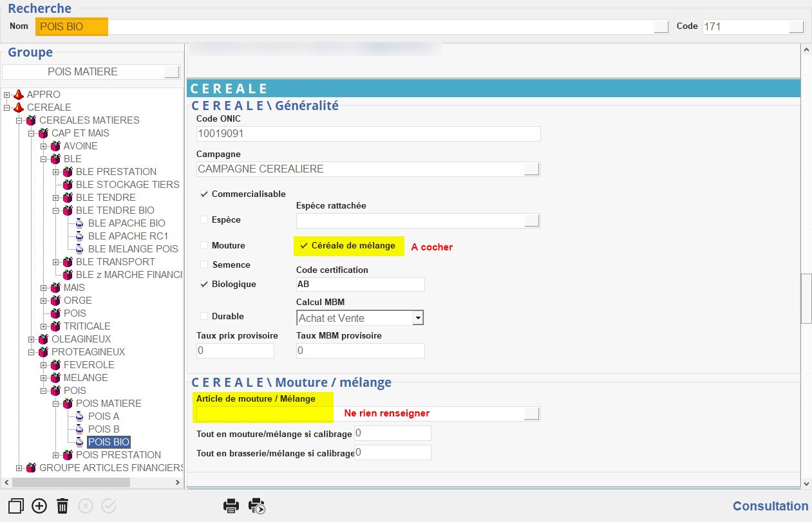Image resolution: width=812 pixels, height=522 pixels.
Task: Click the Code ONIC input field
Action: (x=368, y=134)
